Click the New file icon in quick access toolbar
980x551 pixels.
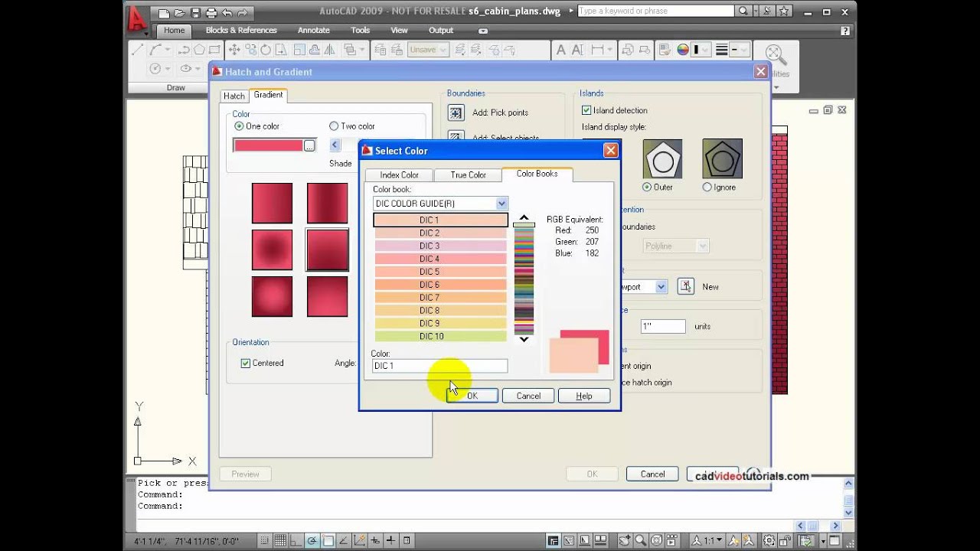tap(165, 12)
